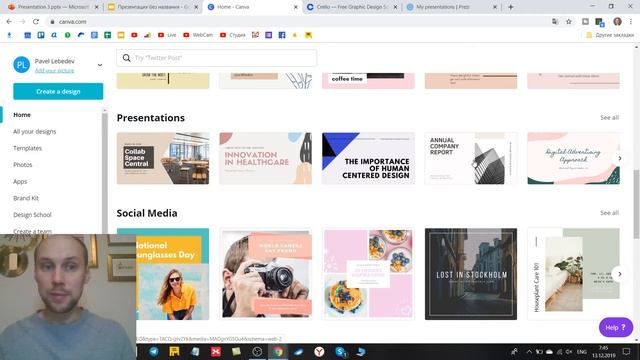Open Apps in the sidebar
Image resolution: width=640 pixels, height=360 pixels.
coord(20,182)
